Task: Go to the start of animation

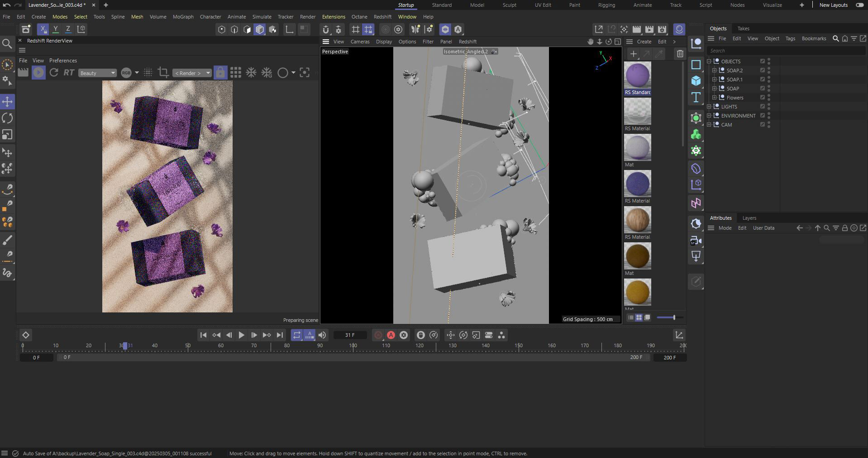Action: coord(203,335)
